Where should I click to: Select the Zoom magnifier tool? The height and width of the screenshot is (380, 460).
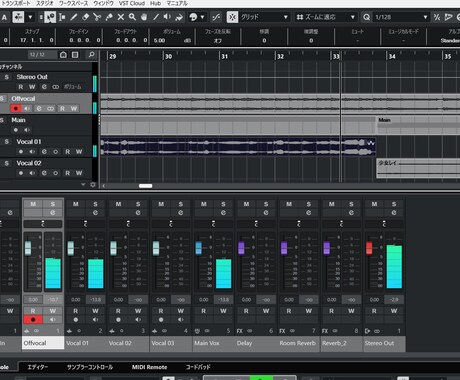(132, 17)
